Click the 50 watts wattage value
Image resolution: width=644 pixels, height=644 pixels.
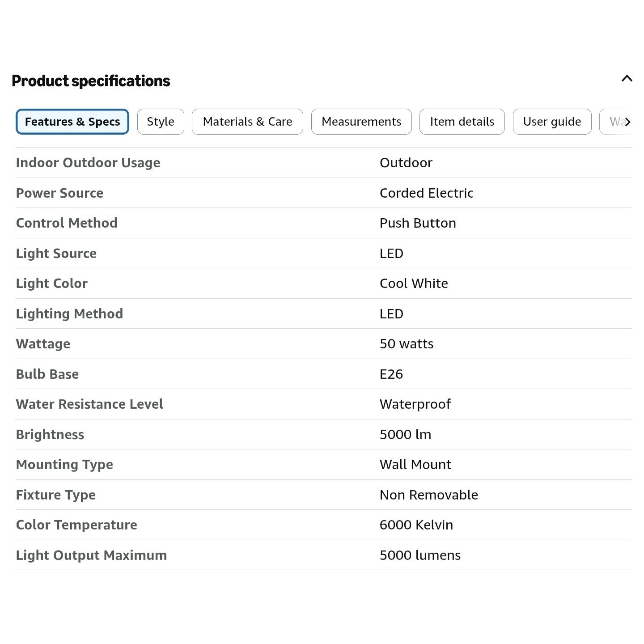[x=407, y=344]
